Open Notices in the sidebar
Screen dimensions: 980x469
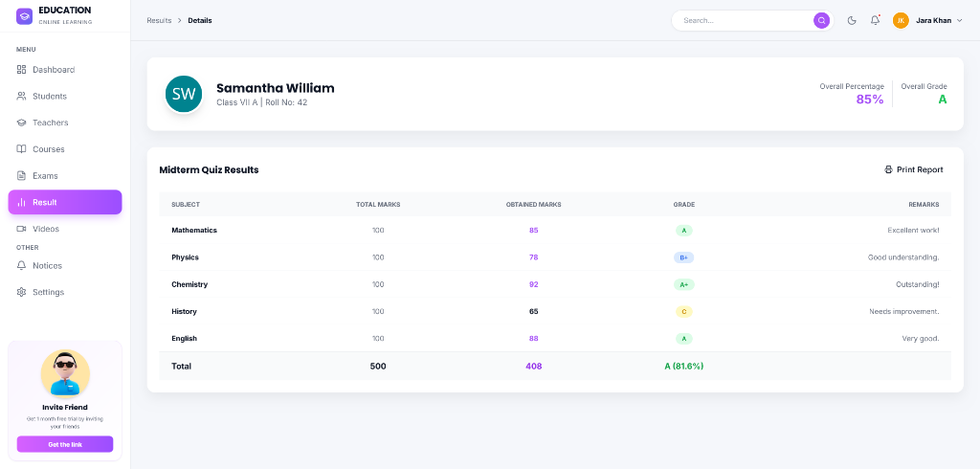tap(47, 265)
